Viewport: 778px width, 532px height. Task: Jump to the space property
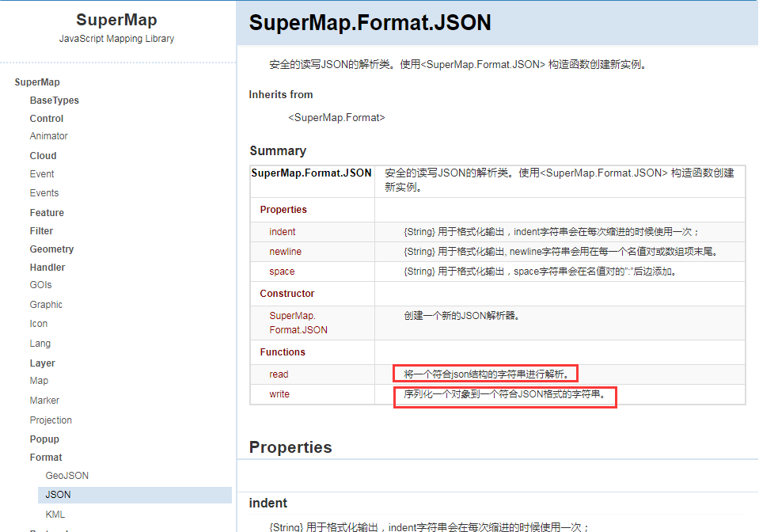coord(282,272)
